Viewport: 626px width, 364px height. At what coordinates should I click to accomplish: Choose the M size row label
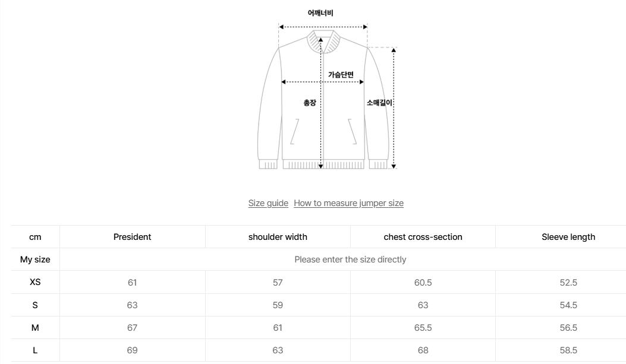(35, 327)
